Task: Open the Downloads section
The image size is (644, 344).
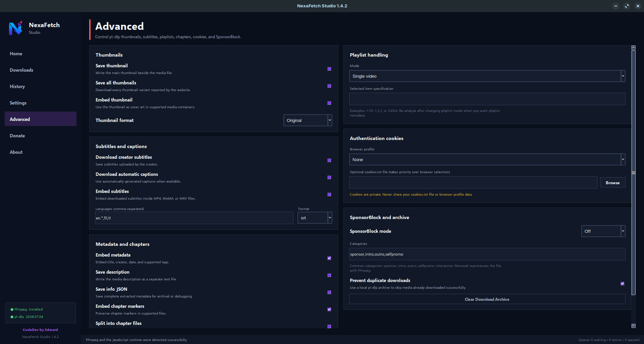Action: (x=41, y=70)
